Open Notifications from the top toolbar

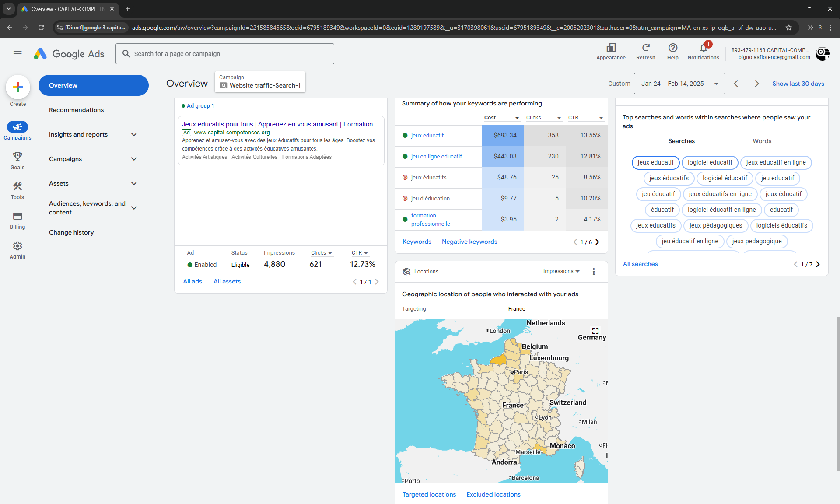point(703,48)
